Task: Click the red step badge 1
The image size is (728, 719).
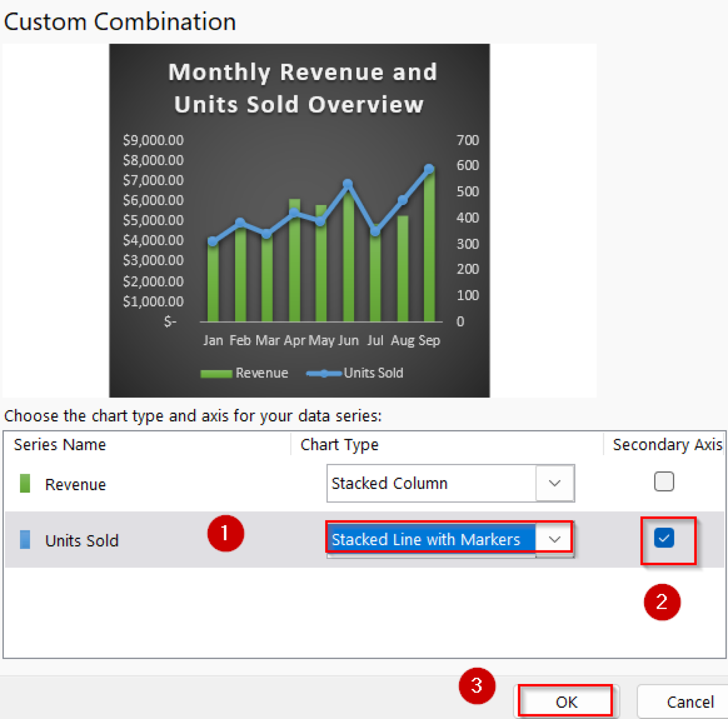Action: tap(226, 533)
